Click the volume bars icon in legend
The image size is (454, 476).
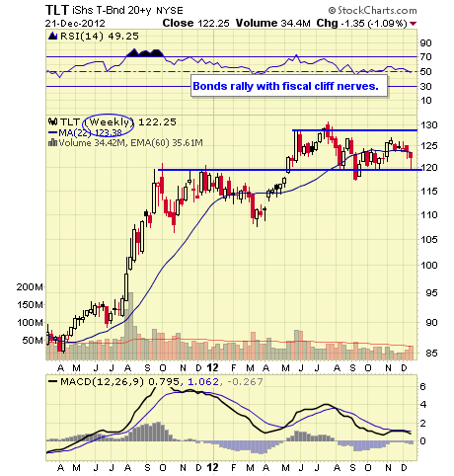coord(52,143)
